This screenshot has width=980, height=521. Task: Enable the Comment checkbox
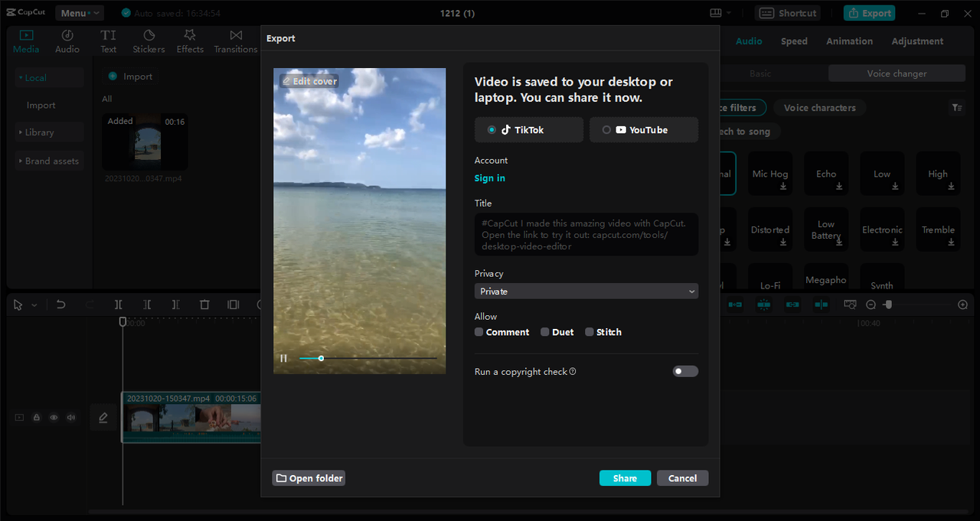(x=479, y=332)
